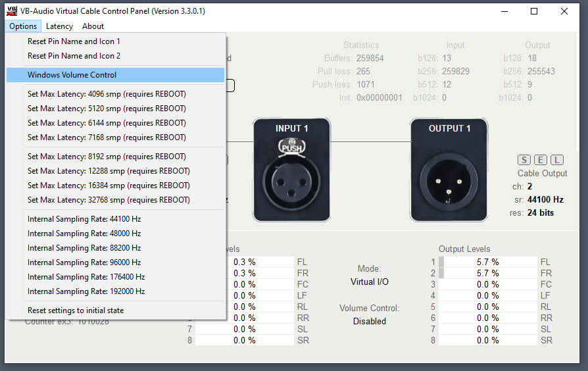Screen dimensions: 588x371
Task: Click the OUTPUT 1 XLR connector icon
Action: (x=449, y=170)
